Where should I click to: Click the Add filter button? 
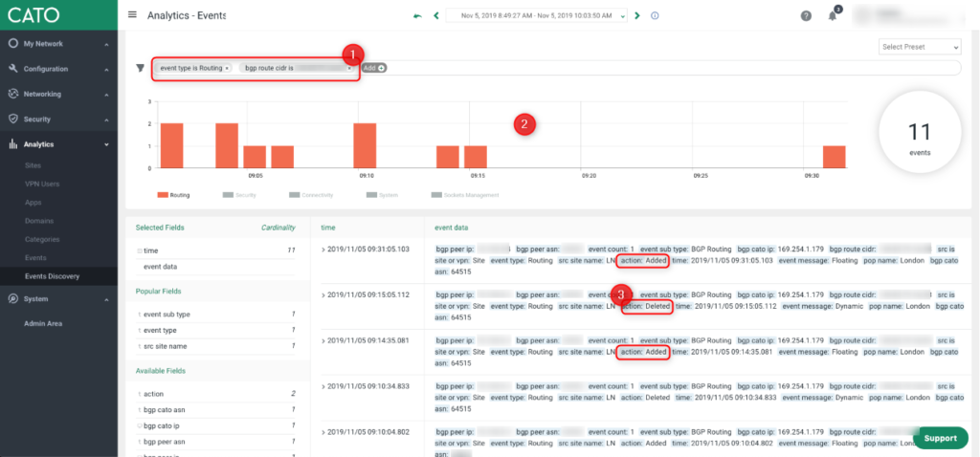[x=373, y=68]
